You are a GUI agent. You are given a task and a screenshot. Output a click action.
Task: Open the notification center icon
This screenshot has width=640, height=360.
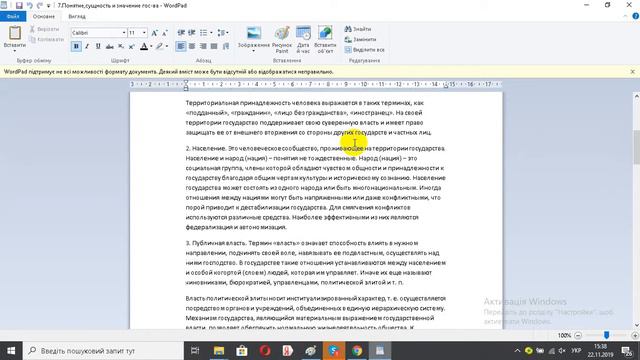tap(627, 351)
